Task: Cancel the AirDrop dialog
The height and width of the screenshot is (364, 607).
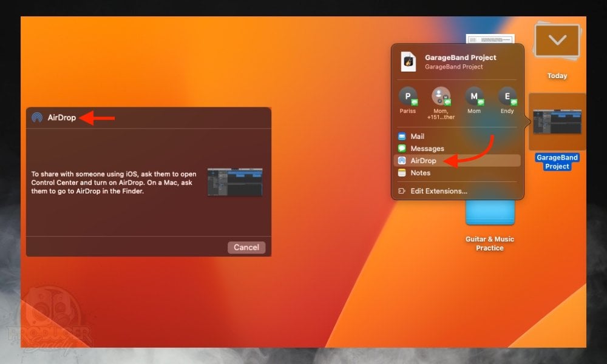Action: tap(246, 247)
